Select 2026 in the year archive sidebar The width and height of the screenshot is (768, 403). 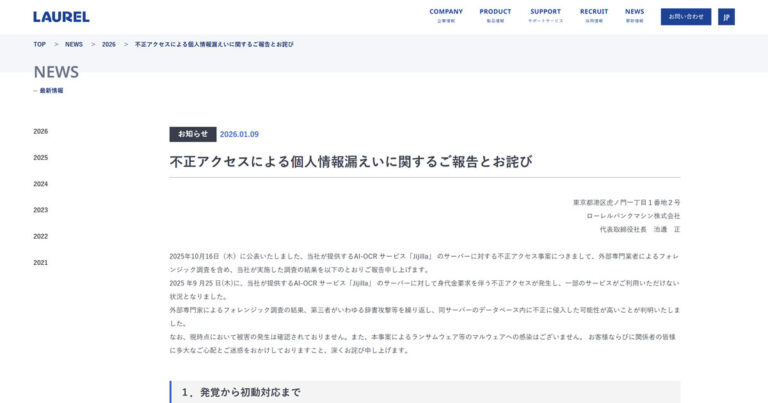41,132
